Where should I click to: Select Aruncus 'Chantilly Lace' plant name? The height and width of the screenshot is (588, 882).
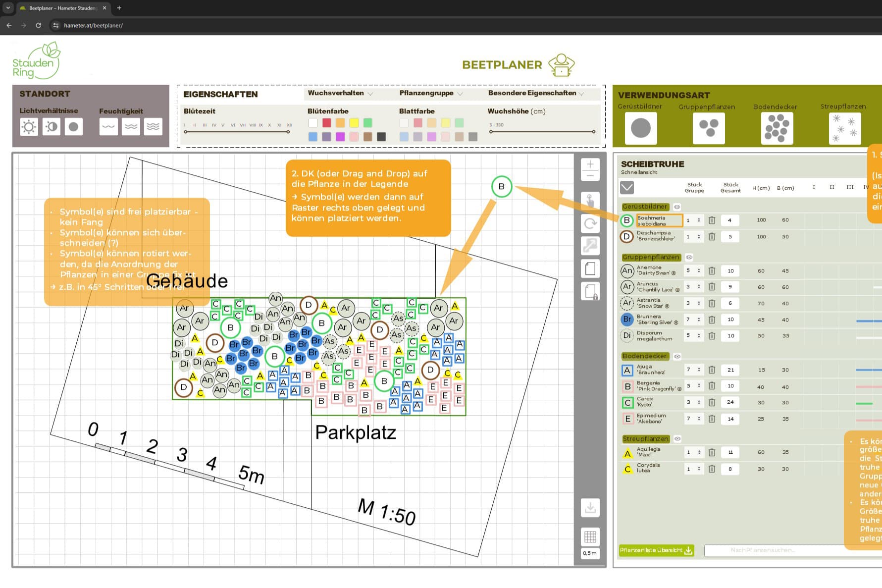(x=658, y=287)
